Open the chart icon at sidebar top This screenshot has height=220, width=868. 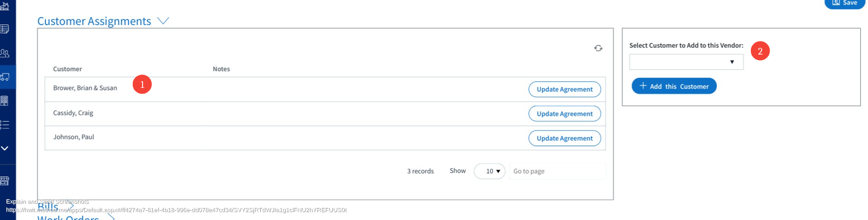(x=5, y=6)
